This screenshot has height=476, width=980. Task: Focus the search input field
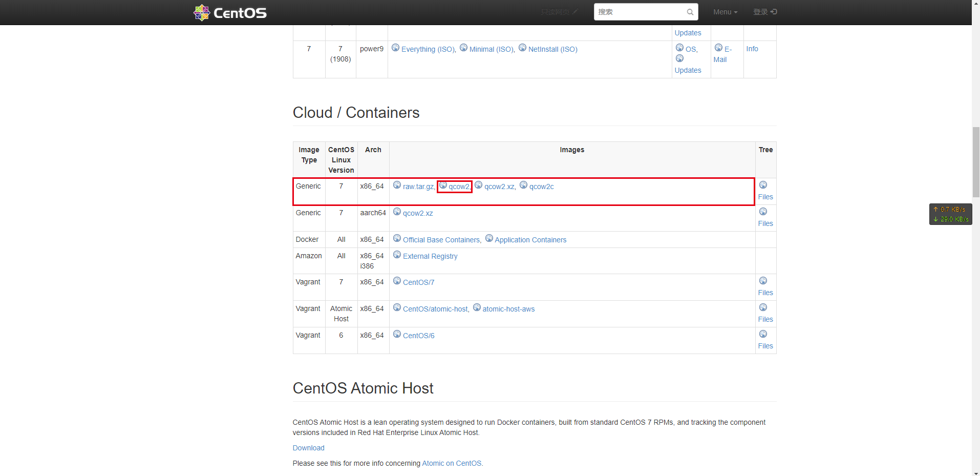point(640,12)
